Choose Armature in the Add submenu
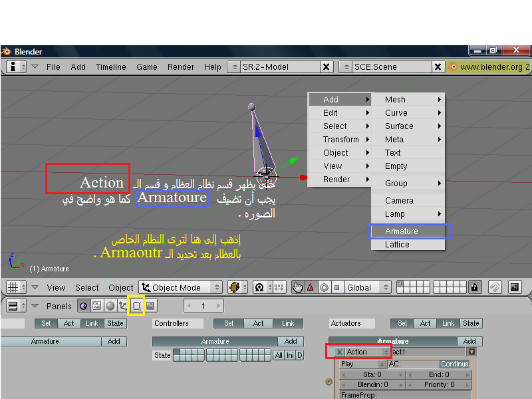The width and height of the screenshot is (532, 399). [x=408, y=231]
